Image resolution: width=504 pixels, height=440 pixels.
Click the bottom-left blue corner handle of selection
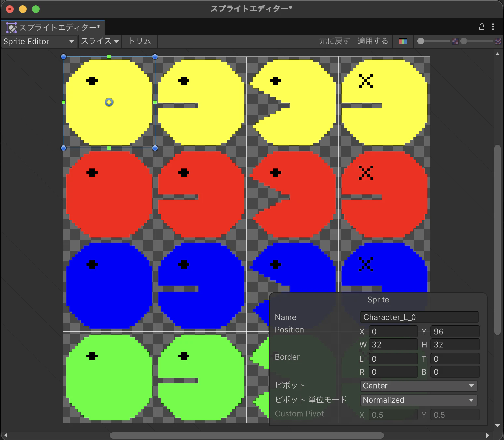click(x=63, y=148)
